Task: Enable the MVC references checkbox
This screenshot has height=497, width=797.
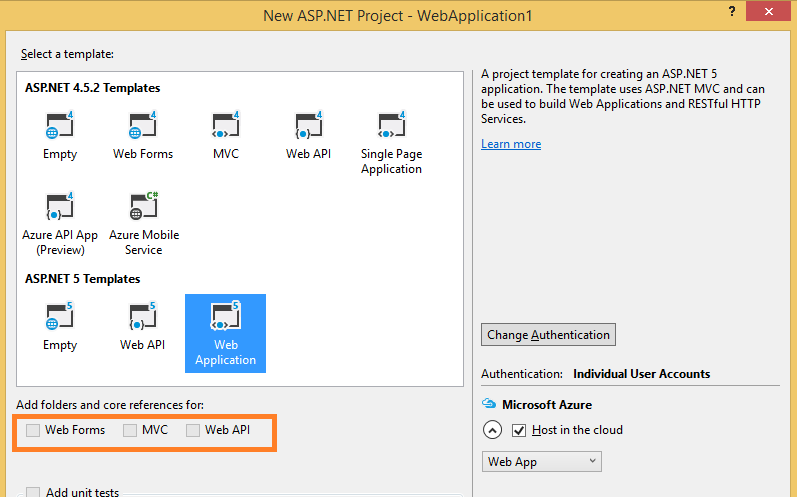Action: click(130, 430)
